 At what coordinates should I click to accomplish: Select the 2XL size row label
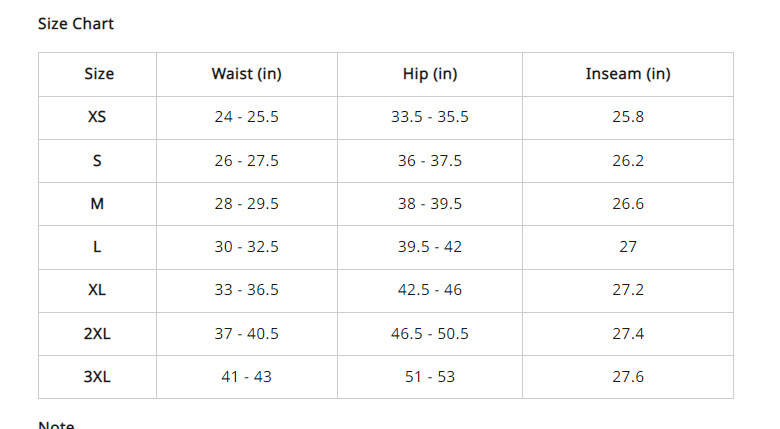pyautogui.click(x=97, y=334)
